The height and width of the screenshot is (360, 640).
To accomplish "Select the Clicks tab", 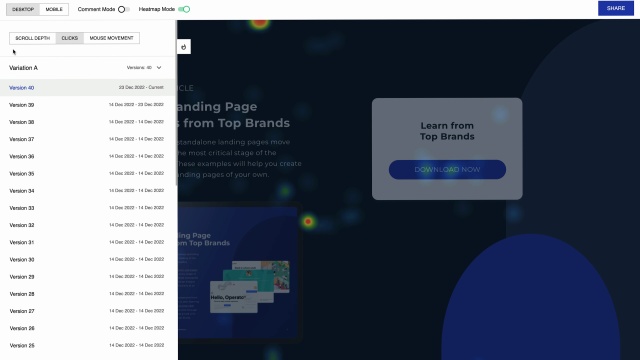I will [70, 38].
